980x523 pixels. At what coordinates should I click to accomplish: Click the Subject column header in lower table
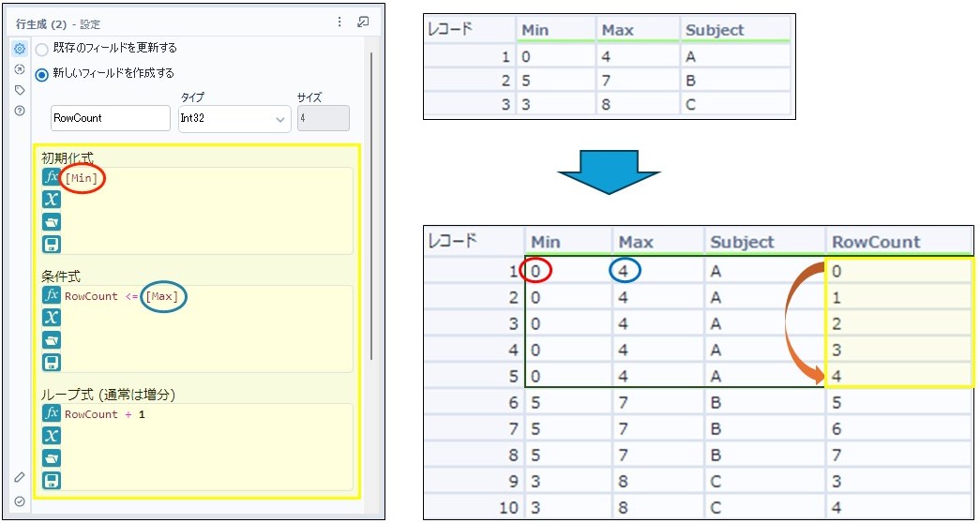coord(745,242)
